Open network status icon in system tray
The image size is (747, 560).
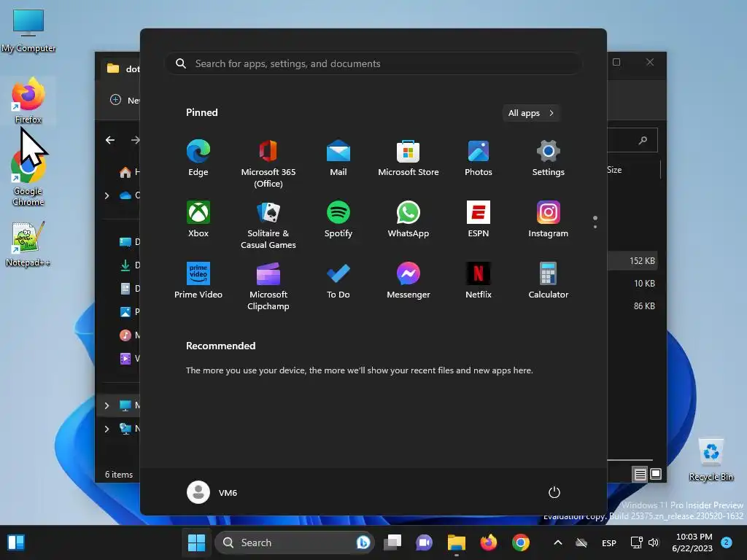[x=636, y=542]
